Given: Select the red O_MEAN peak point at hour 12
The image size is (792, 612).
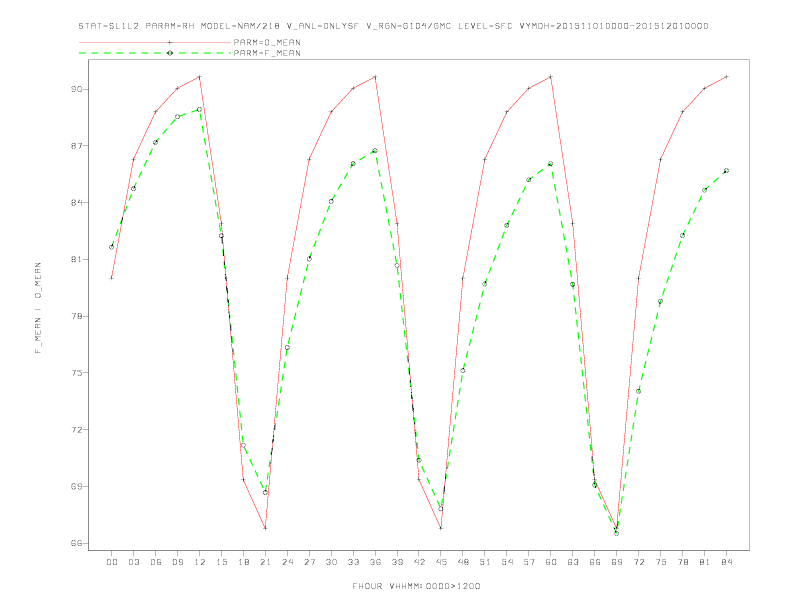Looking at the screenshot, I should (x=200, y=77).
